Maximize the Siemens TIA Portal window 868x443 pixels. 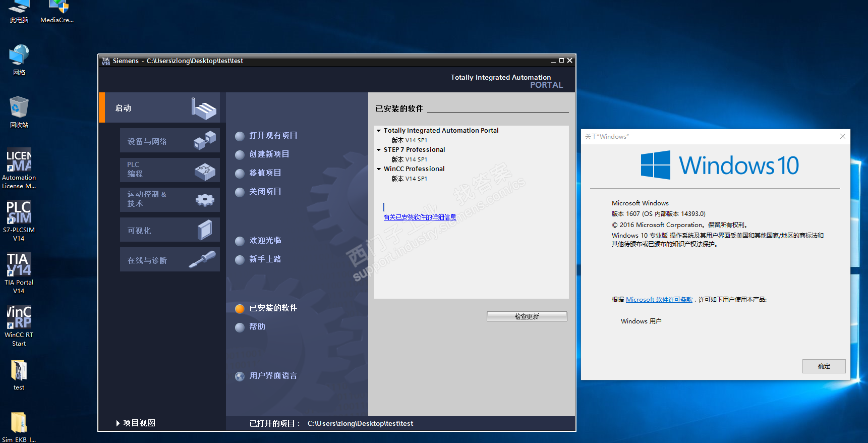[x=561, y=61]
